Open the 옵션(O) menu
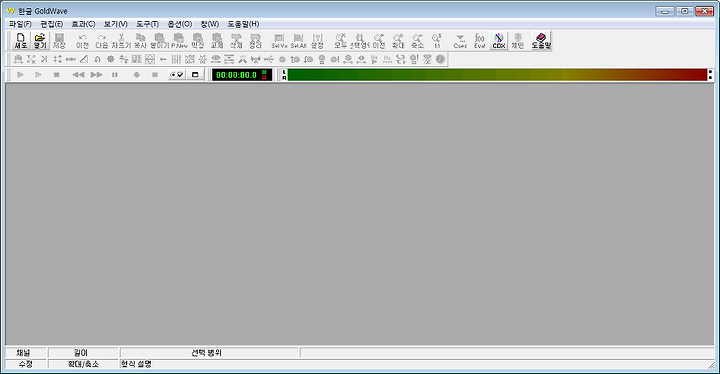 click(180, 24)
